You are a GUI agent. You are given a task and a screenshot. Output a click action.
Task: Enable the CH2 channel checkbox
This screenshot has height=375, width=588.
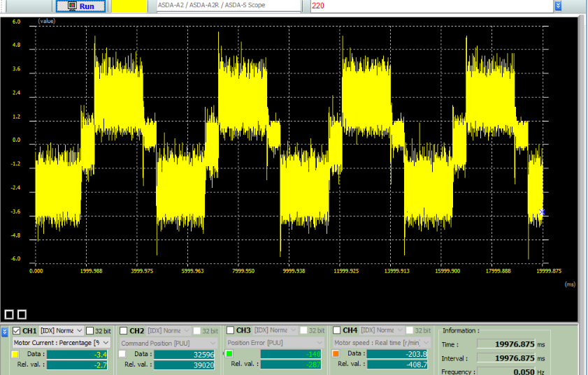123,330
